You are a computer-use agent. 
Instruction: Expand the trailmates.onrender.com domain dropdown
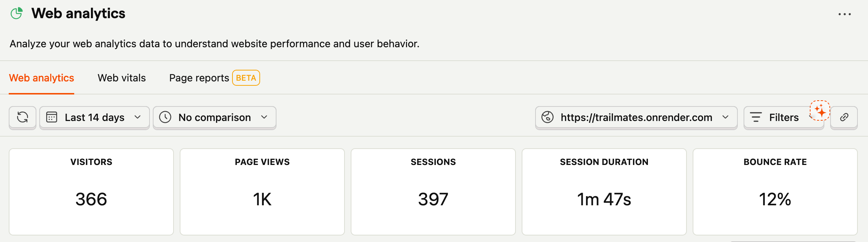[x=725, y=117]
